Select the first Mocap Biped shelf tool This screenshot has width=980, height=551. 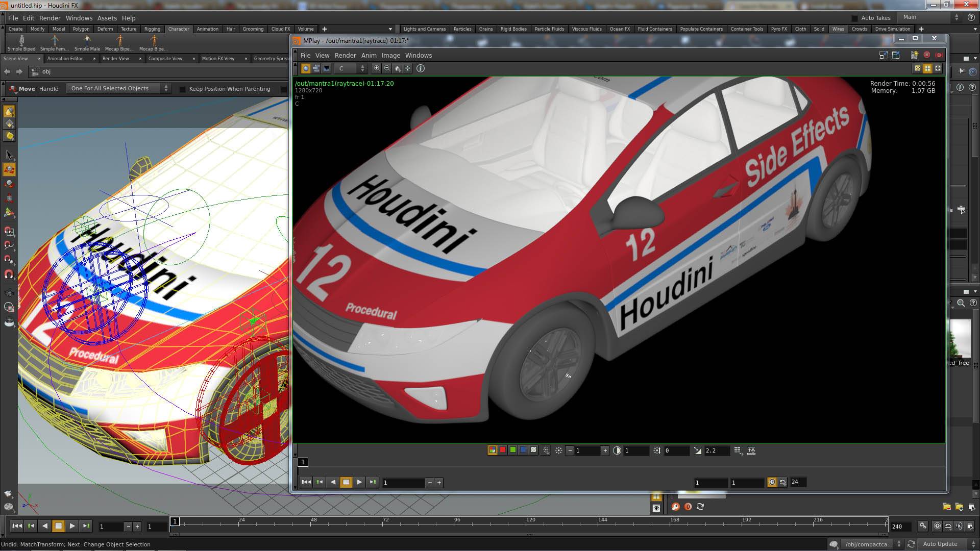(119, 43)
